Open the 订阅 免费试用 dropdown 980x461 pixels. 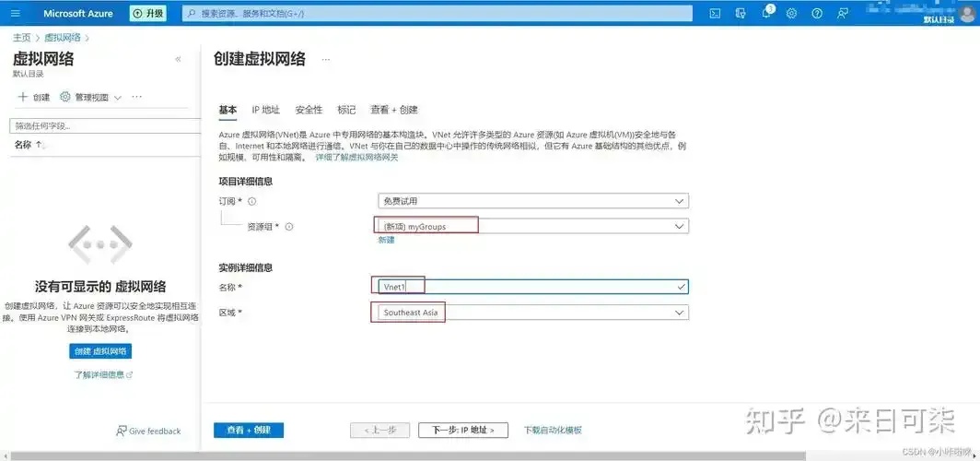[x=533, y=201]
